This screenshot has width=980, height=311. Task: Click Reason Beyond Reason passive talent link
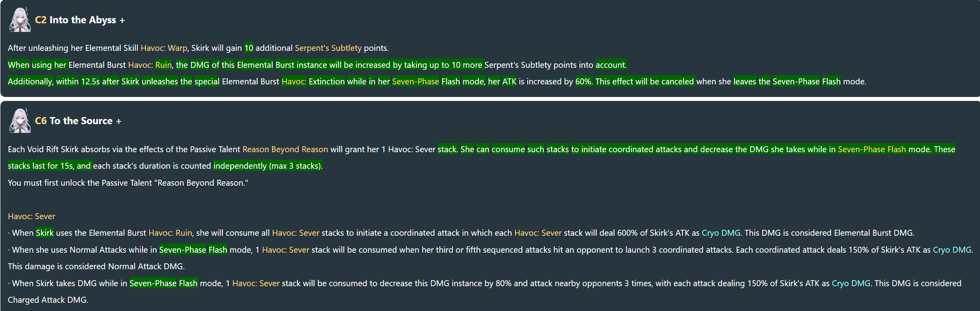285,149
